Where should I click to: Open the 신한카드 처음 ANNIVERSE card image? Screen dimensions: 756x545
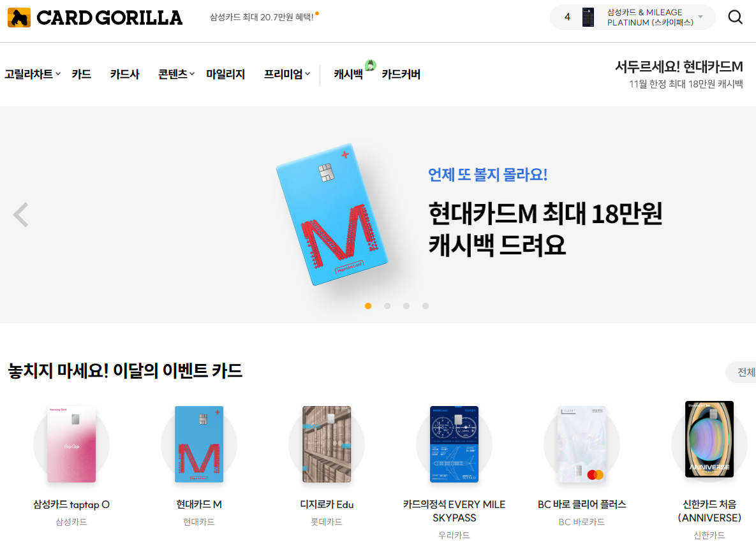click(x=709, y=439)
